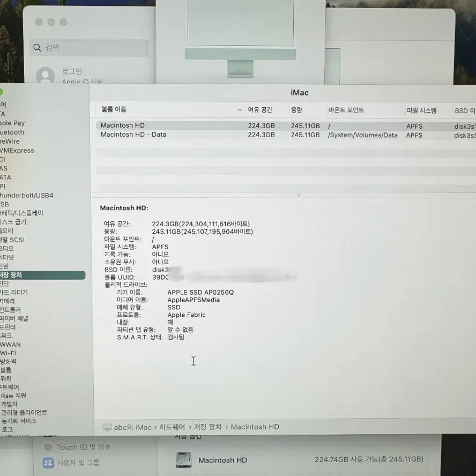The image size is (476, 476).
Task: Select 방화벽 in the sidebar
Action: [x=8, y=361]
